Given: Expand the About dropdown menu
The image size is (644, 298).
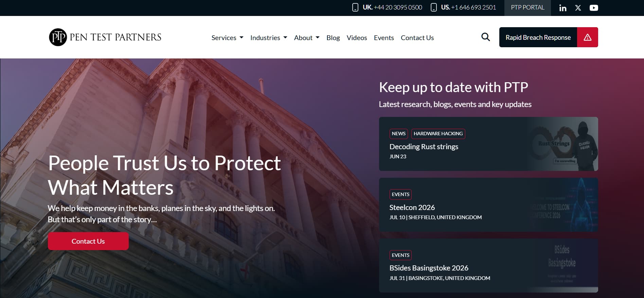Looking at the screenshot, I should pos(307,38).
